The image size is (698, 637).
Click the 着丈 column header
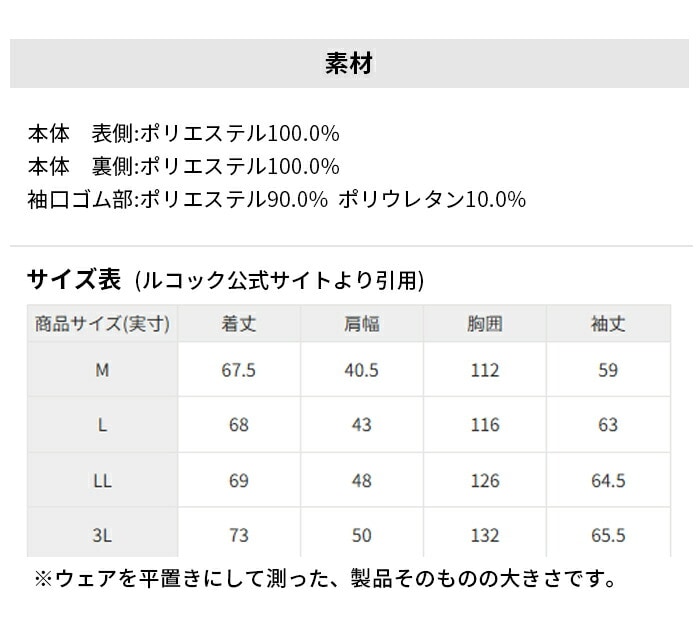click(x=239, y=324)
